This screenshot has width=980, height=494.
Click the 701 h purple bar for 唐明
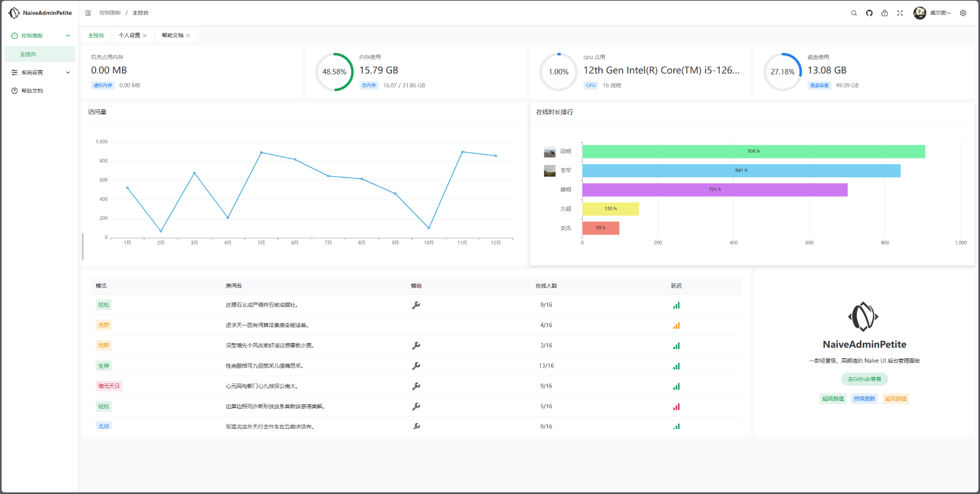715,190
